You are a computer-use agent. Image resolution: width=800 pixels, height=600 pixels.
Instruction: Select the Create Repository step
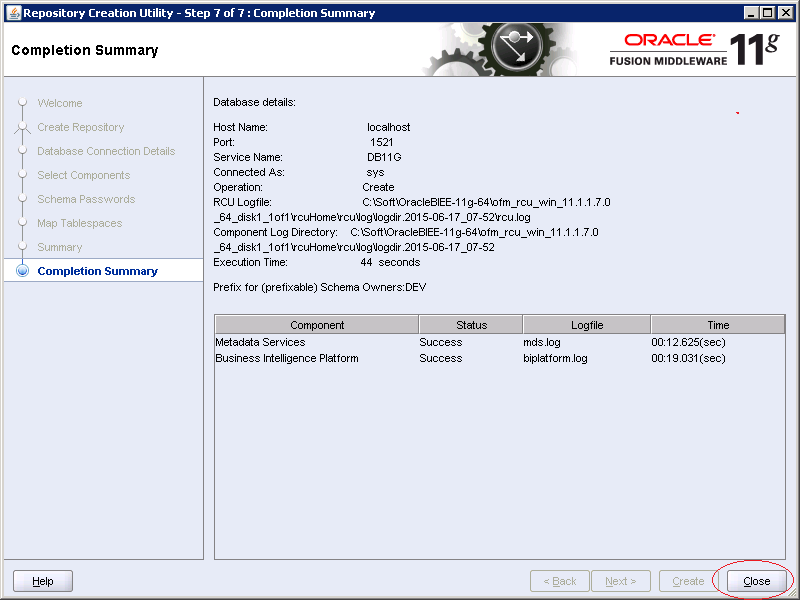pyautogui.click(x=81, y=127)
